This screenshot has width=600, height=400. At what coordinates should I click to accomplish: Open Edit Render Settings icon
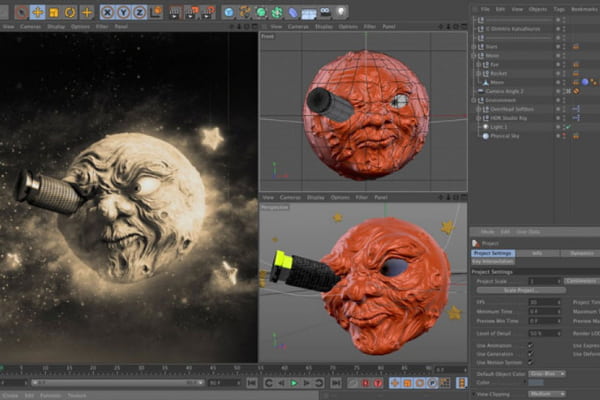click(x=208, y=13)
